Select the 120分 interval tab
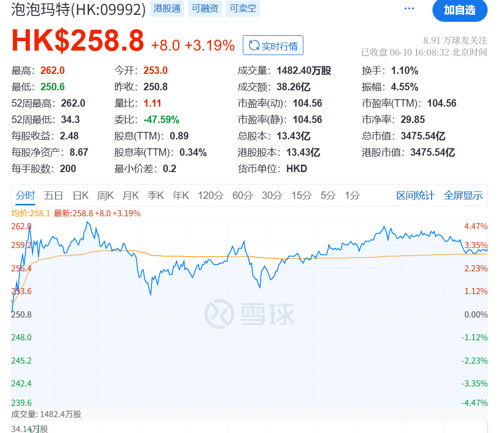500x433 pixels. point(210,195)
